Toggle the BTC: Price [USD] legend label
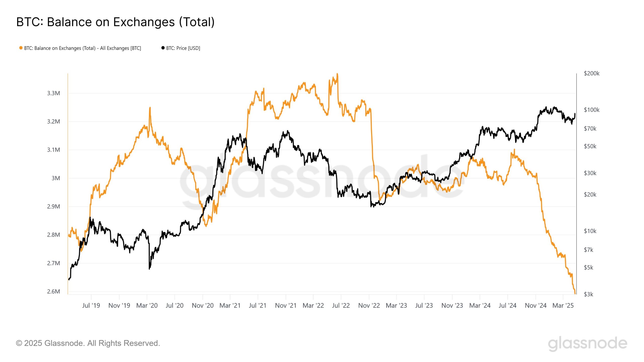 tap(183, 48)
